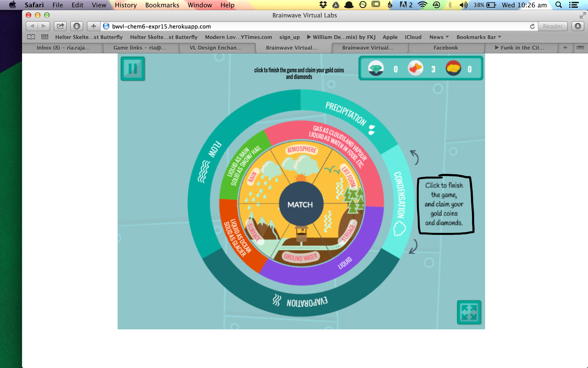
Task: Enter Safari fullscreen with the arrows icon
Action: [x=582, y=16]
